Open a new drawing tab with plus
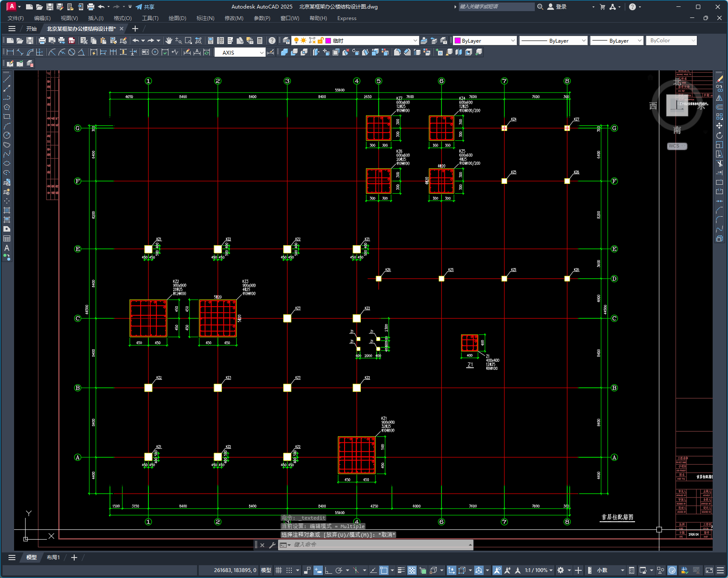This screenshot has width=728, height=578. pos(135,29)
